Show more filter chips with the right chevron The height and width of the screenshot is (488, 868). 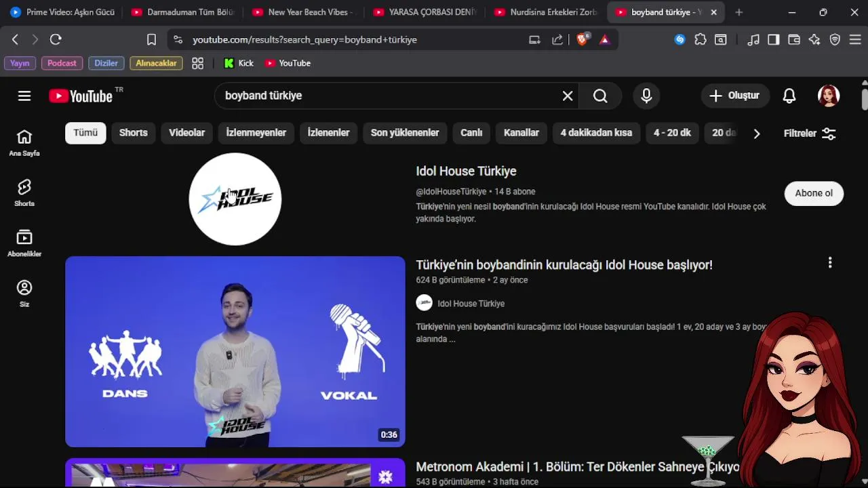(x=757, y=134)
